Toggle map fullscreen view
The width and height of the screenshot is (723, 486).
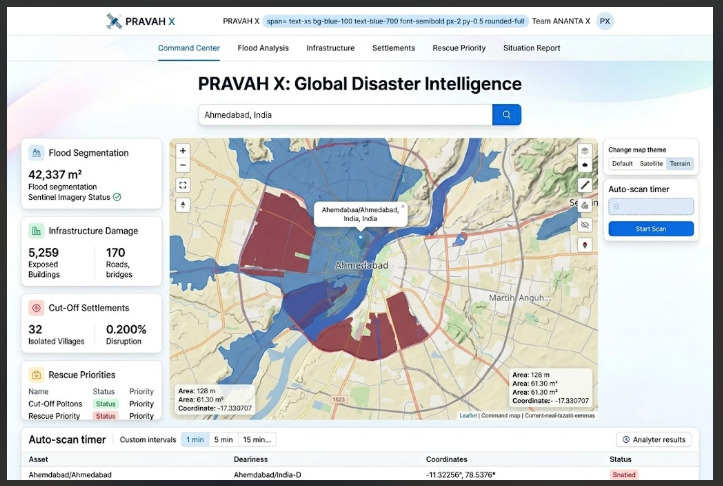pos(183,185)
